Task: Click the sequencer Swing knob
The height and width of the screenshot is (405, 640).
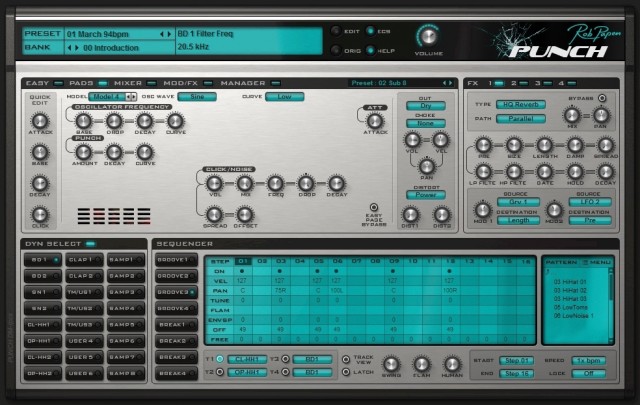Action: [x=392, y=364]
